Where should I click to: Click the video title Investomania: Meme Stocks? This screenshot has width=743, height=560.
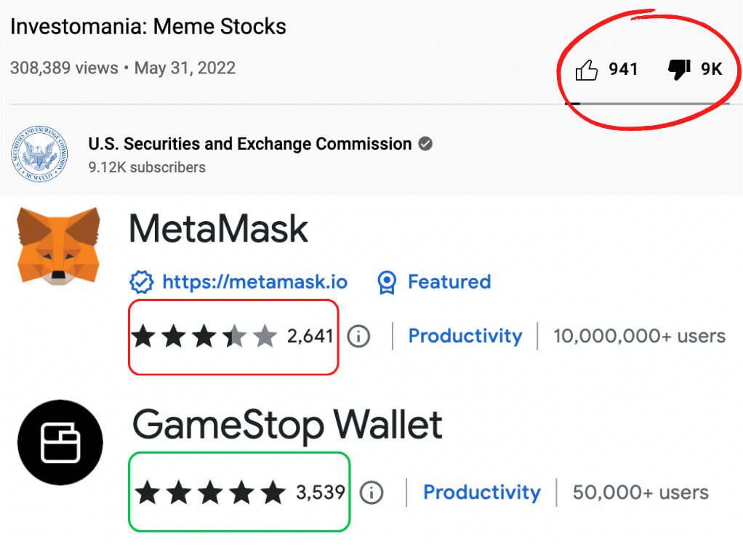148,27
